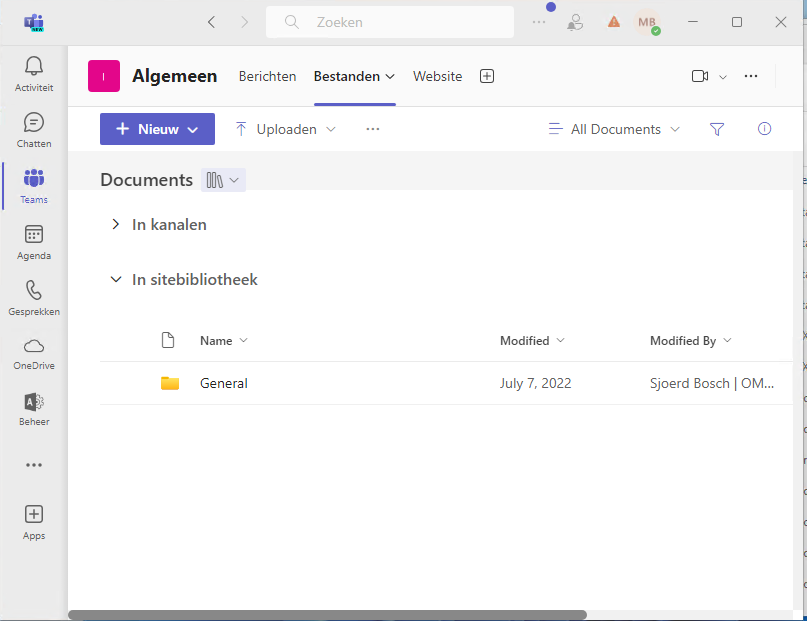The image size is (807, 621).
Task: Open OneDrive cloud icon
Action: coord(34,346)
